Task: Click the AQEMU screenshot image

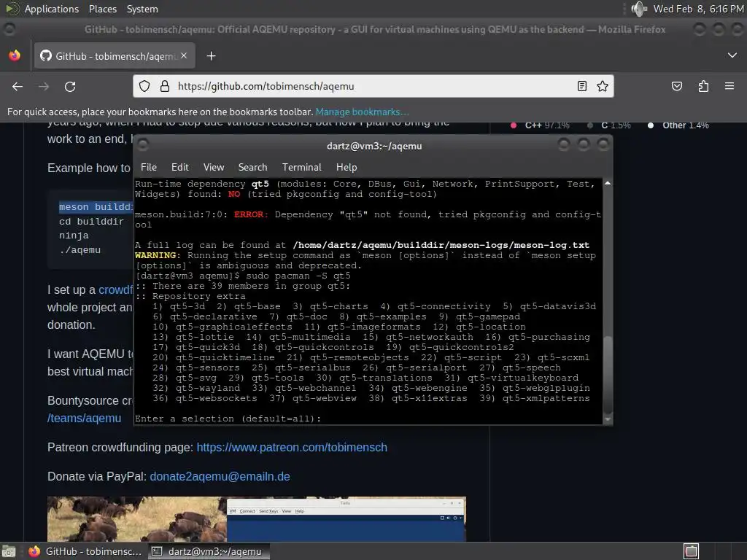Action: [x=256, y=519]
